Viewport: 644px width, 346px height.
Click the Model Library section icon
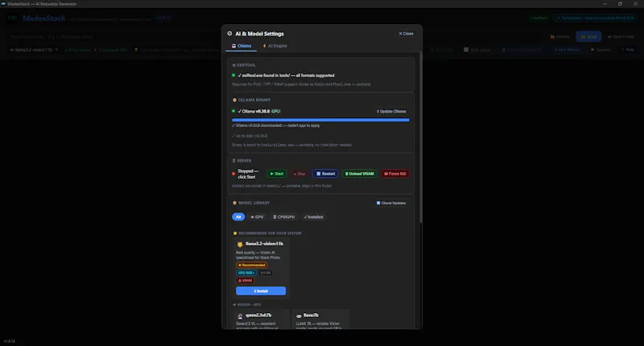(234, 203)
